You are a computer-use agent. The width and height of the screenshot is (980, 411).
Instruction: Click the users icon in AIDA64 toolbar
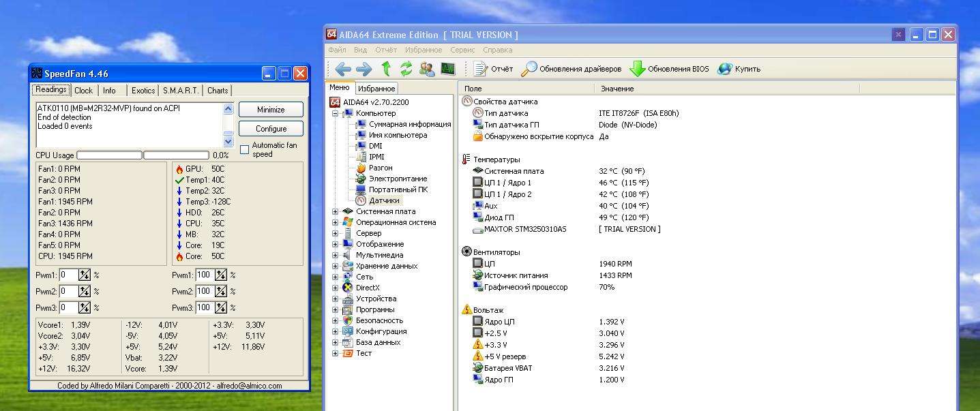427,69
